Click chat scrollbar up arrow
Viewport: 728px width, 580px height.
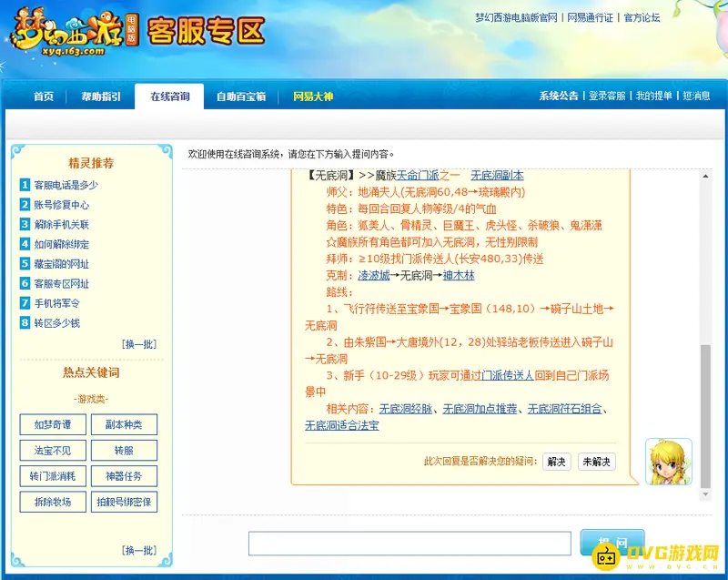pyautogui.click(x=706, y=176)
